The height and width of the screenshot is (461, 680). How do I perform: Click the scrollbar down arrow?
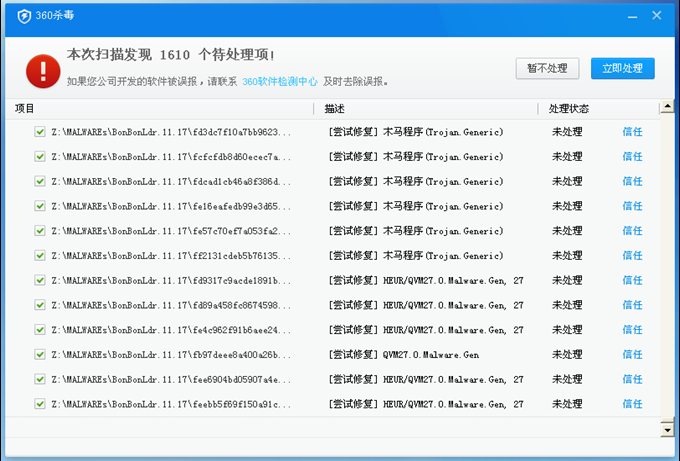point(667,429)
